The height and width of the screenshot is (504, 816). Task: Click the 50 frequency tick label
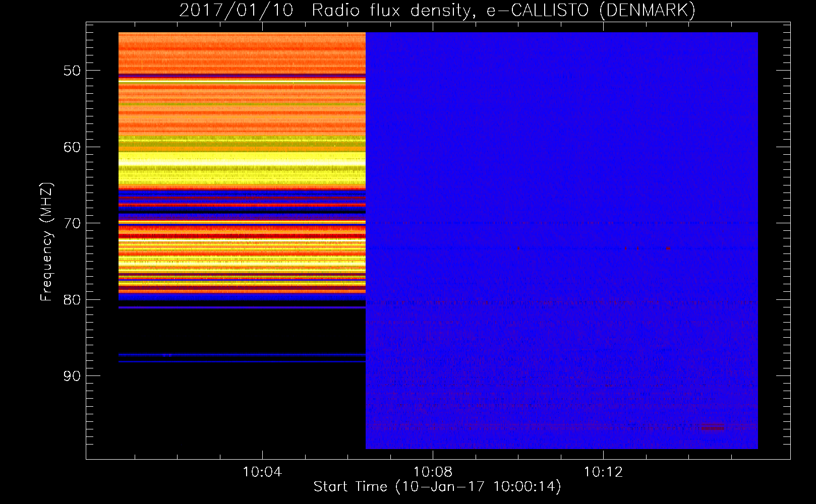click(72, 71)
